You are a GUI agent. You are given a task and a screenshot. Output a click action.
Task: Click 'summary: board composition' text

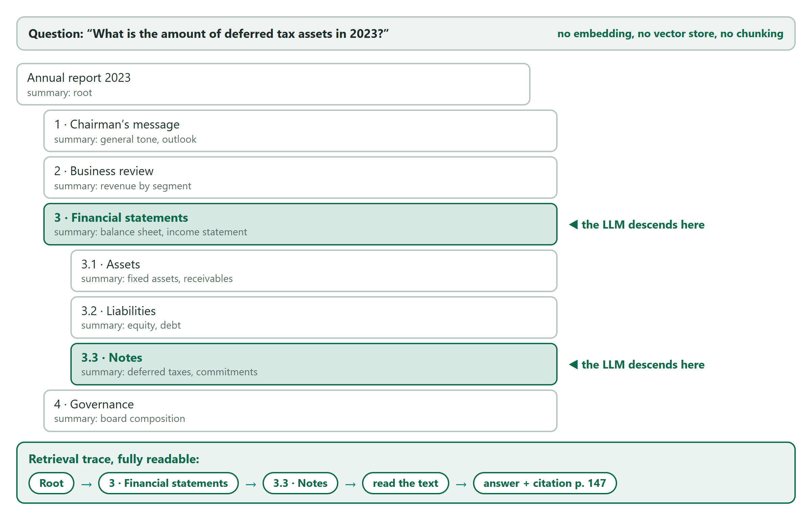click(119, 419)
